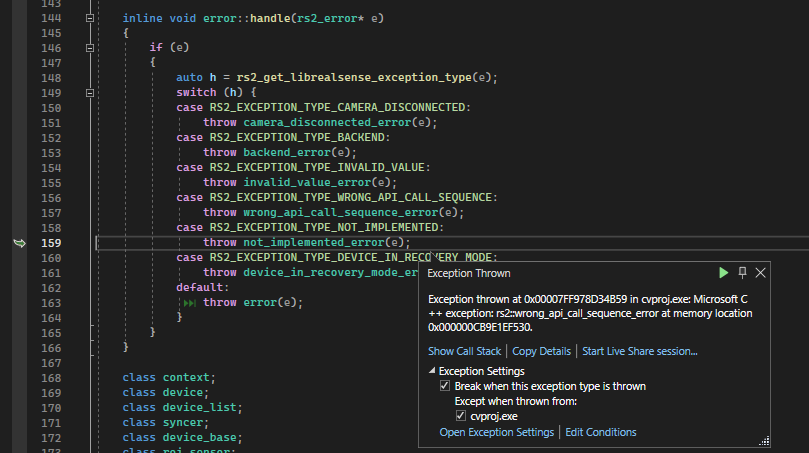Click 'class device_base;' on line 172
This screenshot has width=809, height=453.
[182, 437]
